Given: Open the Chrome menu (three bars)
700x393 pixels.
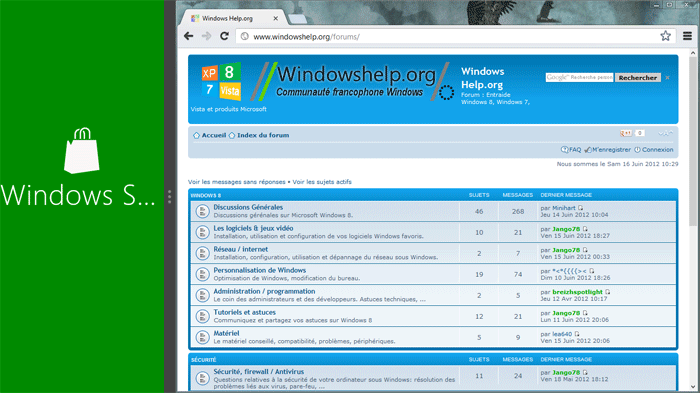Looking at the screenshot, I should pos(688,36).
